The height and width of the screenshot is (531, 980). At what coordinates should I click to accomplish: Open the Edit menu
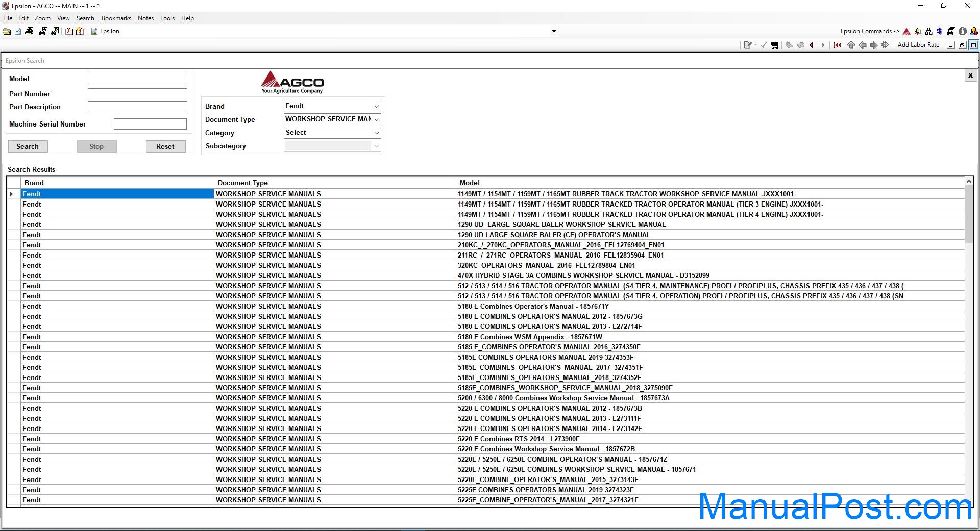coord(23,18)
